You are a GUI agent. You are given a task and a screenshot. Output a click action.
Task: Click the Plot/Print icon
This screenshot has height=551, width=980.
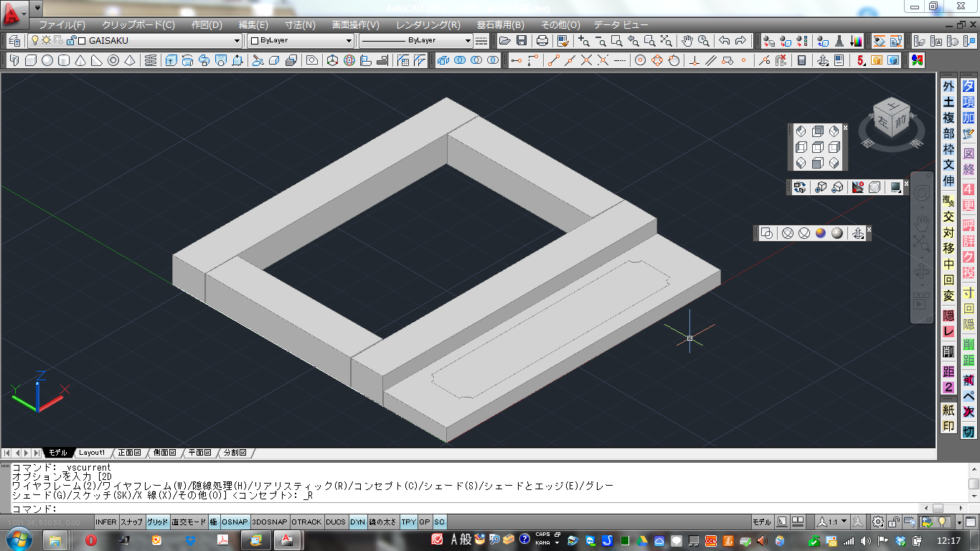(542, 41)
